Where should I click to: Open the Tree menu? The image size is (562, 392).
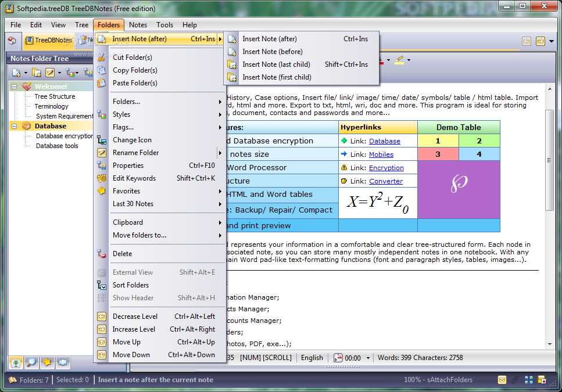click(82, 25)
